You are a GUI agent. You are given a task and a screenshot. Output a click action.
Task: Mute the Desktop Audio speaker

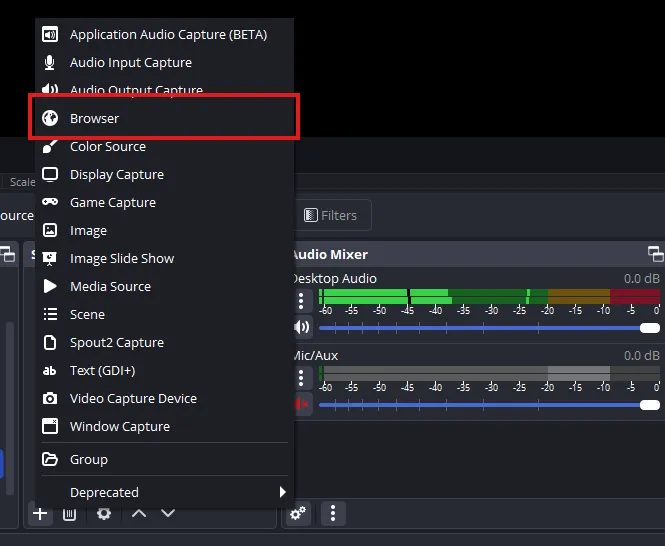(301, 327)
